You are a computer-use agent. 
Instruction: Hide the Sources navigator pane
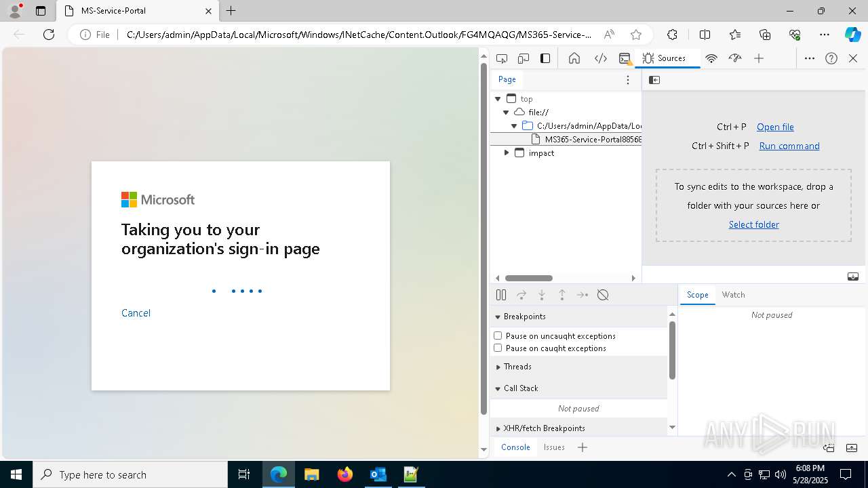(654, 80)
